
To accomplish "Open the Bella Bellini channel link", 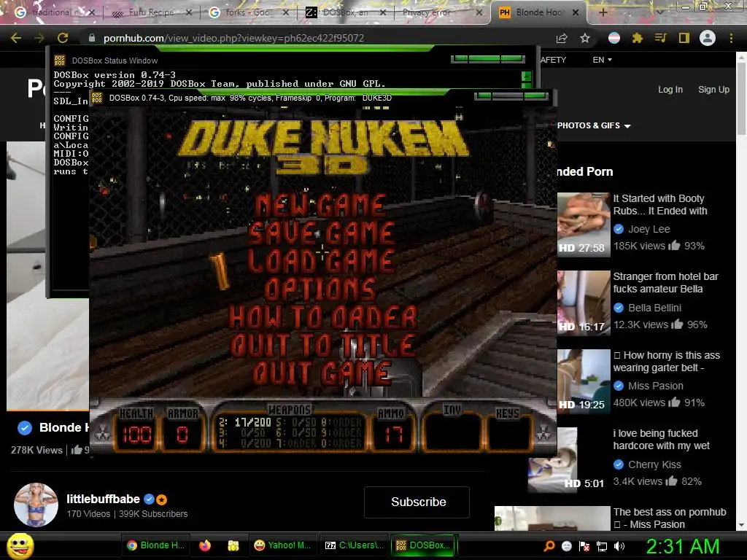I will [x=654, y=308].
